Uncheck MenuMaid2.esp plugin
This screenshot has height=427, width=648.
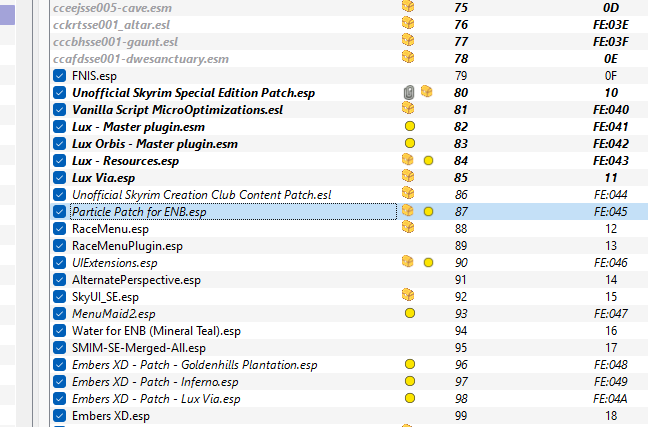60,314
